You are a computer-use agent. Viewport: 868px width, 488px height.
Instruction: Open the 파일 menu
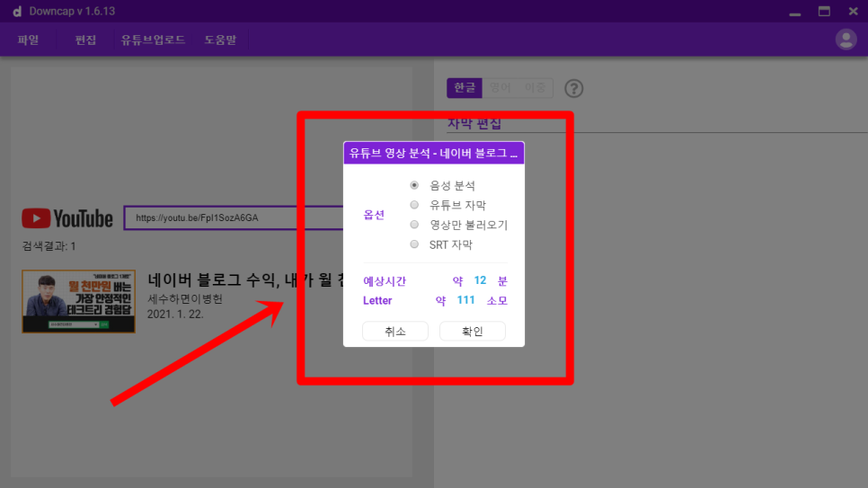(28, 40)
